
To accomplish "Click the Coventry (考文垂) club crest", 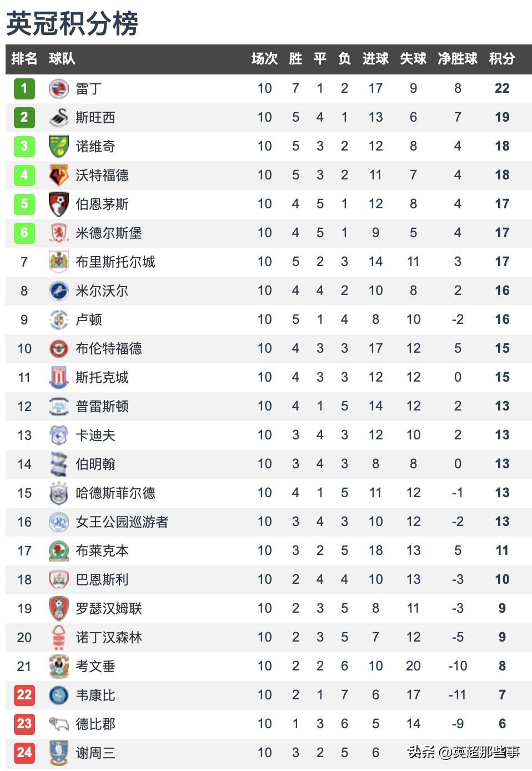I will click(59, 666).
